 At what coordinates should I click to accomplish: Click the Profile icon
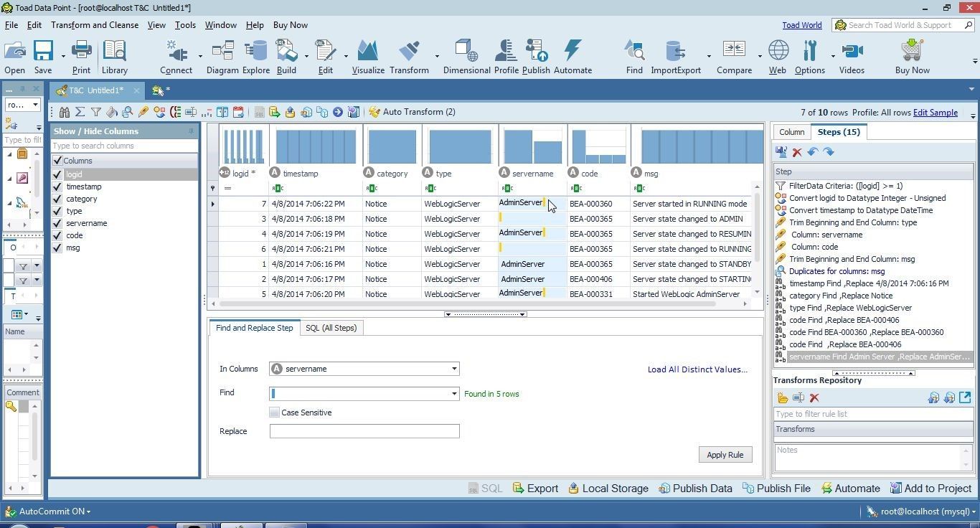click(x=506, y=52)
